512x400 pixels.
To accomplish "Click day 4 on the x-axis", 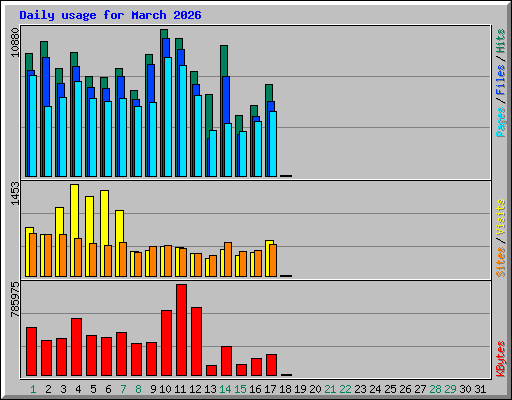I will coord(78,389).
